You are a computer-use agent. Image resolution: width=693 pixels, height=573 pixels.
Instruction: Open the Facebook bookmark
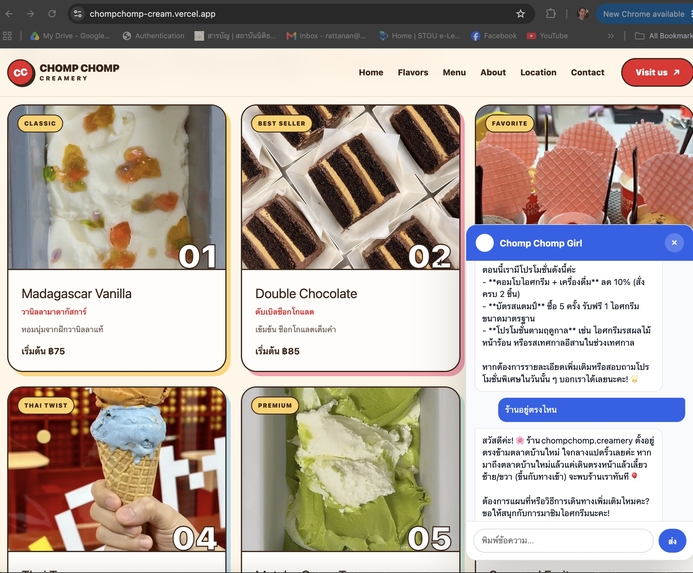494,36
